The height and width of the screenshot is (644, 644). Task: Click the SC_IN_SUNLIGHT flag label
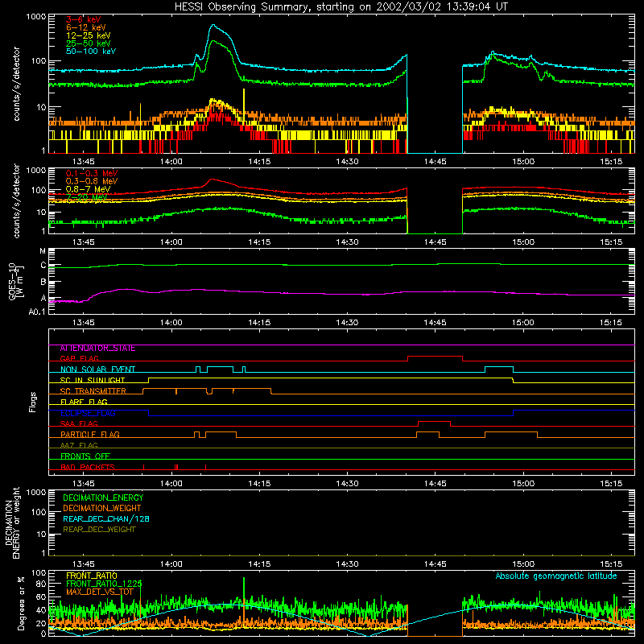click(x=93, y=380)
